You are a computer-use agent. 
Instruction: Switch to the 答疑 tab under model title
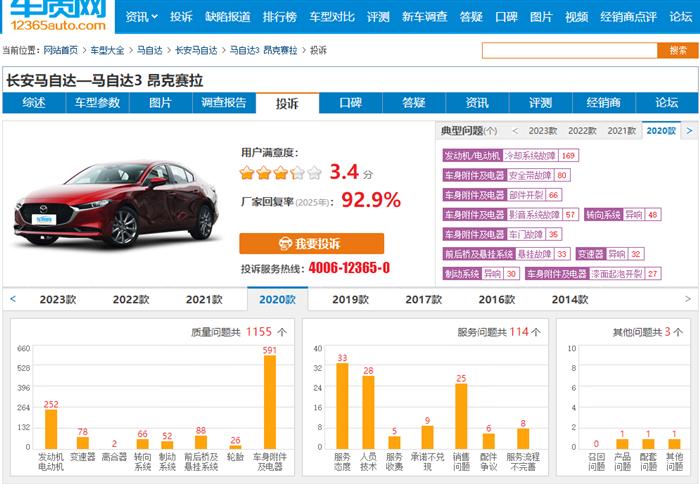click(414, 103)
